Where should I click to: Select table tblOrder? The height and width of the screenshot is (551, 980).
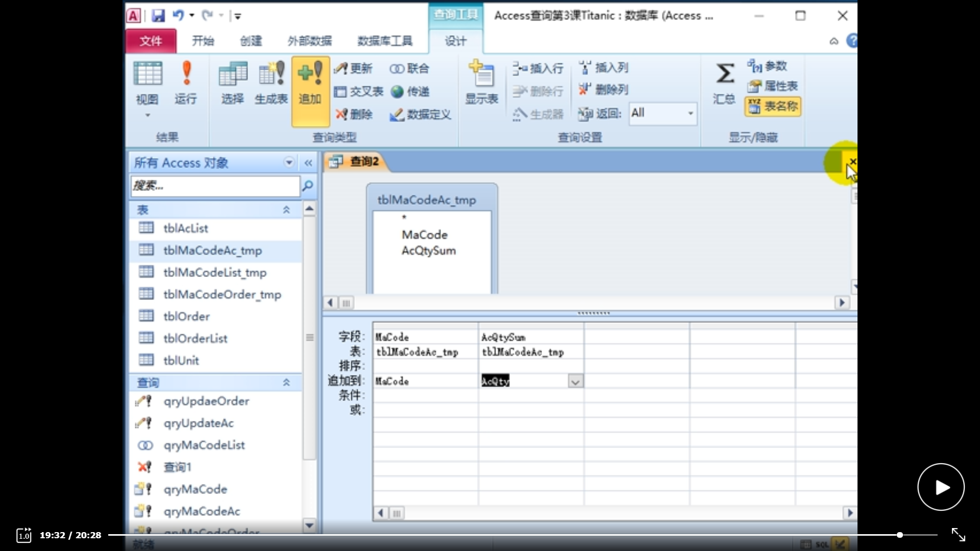[x=216, y=316]
